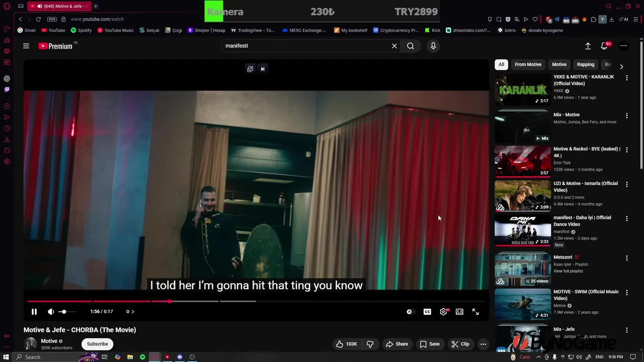Switch to theater mode

[x=459, y=312]
